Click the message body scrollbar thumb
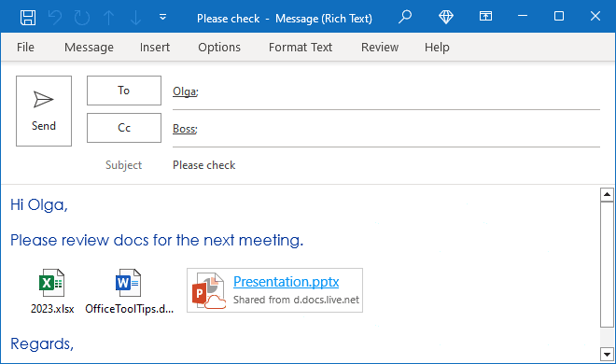 pos(607,264)
